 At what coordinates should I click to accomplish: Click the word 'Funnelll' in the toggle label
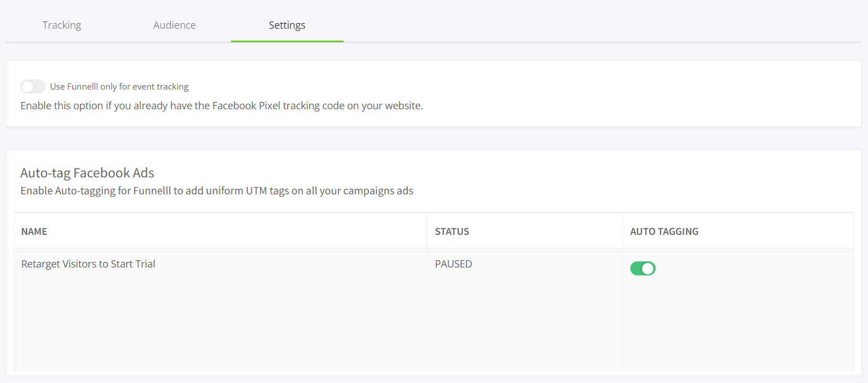[x=82, y=87]
